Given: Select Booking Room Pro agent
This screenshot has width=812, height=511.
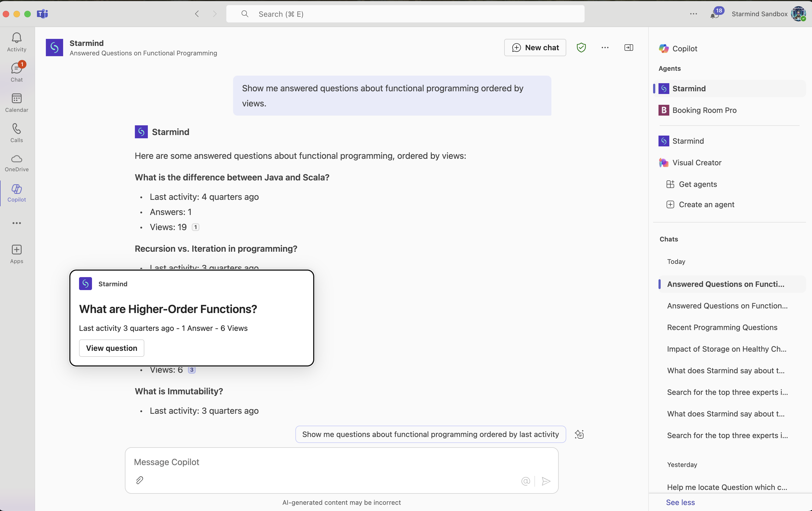Looking at the screenshot, I should click(704, 110).
